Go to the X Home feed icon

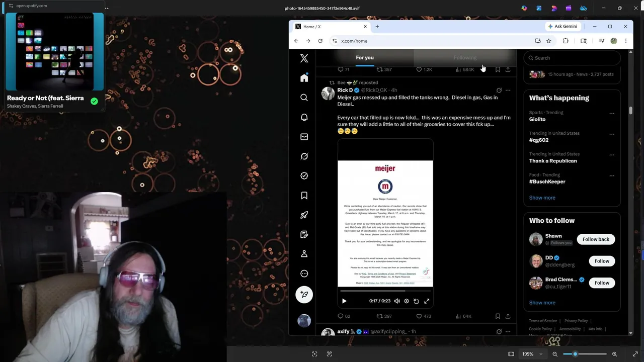click(304, 78)
